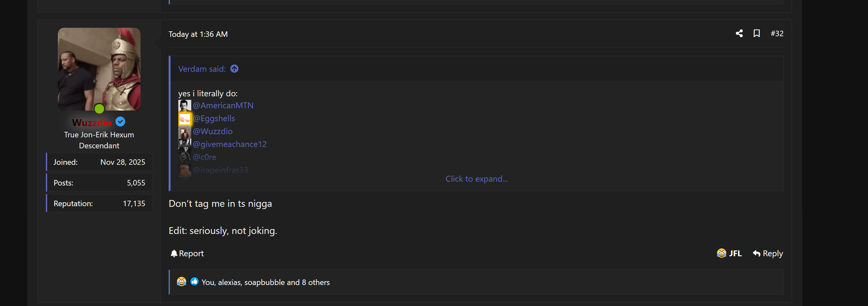Viewport: 868px width, 306px height.
Task: Click the green online status indicator
Action: point(99,109)
